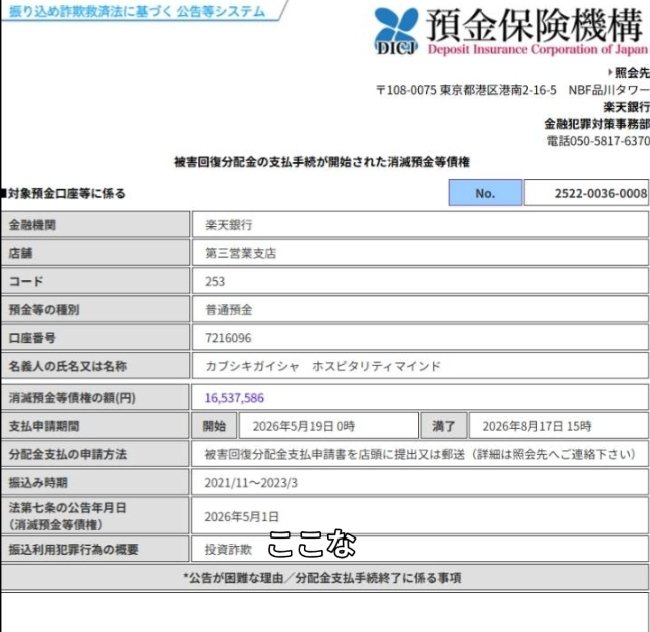Select the account number 7216096
The width and height of the screenshot is (650, 632).
(x=228, y=338)
